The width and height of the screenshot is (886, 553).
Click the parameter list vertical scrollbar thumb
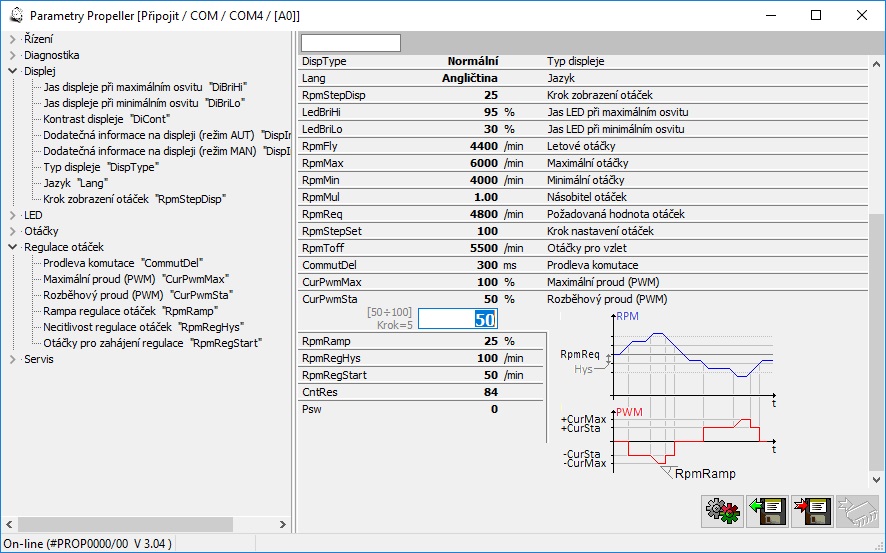click(876, 341)
